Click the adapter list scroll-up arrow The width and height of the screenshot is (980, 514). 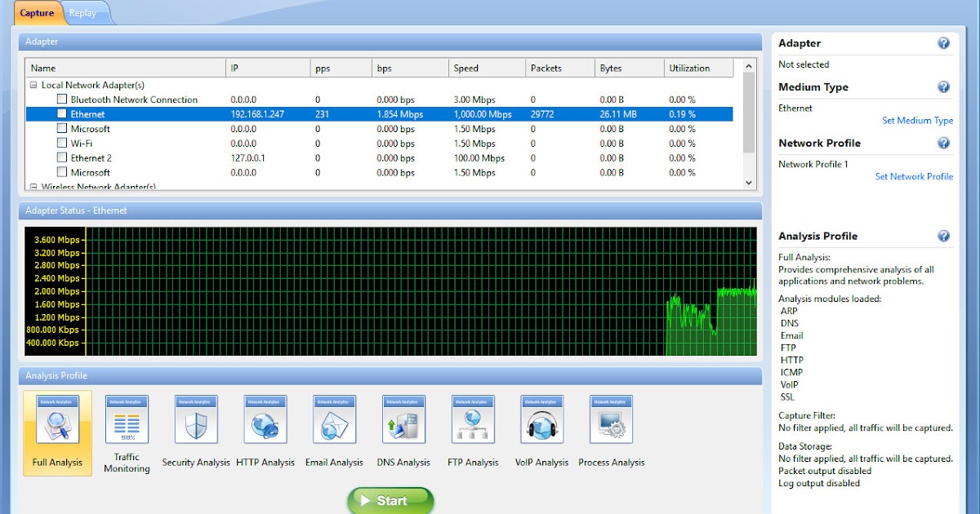tap(749, 67)
